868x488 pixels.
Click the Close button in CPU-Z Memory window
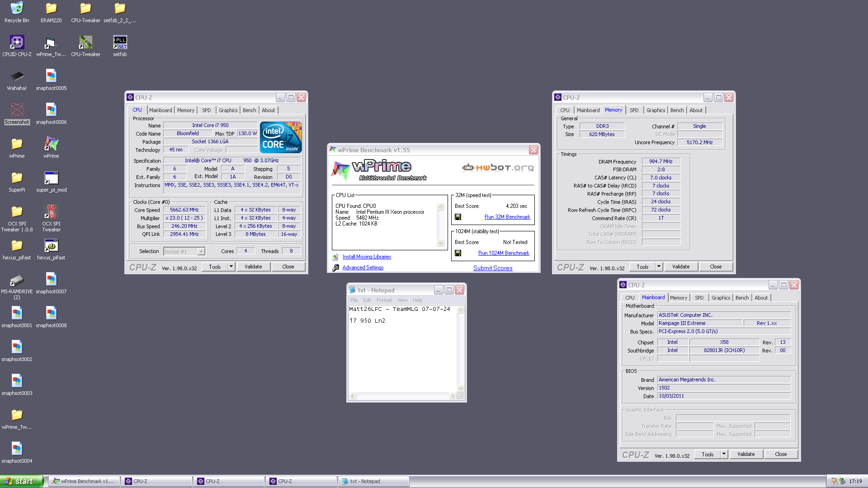[716, 267]
